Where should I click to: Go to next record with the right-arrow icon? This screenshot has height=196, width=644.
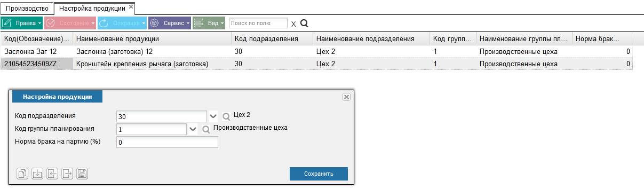(x=67, y=174)
